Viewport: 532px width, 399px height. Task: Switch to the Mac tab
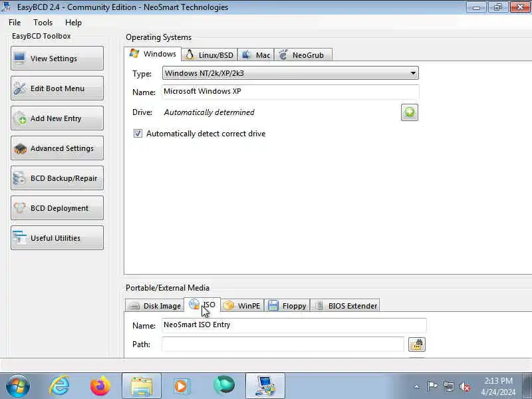click(256, 55)
